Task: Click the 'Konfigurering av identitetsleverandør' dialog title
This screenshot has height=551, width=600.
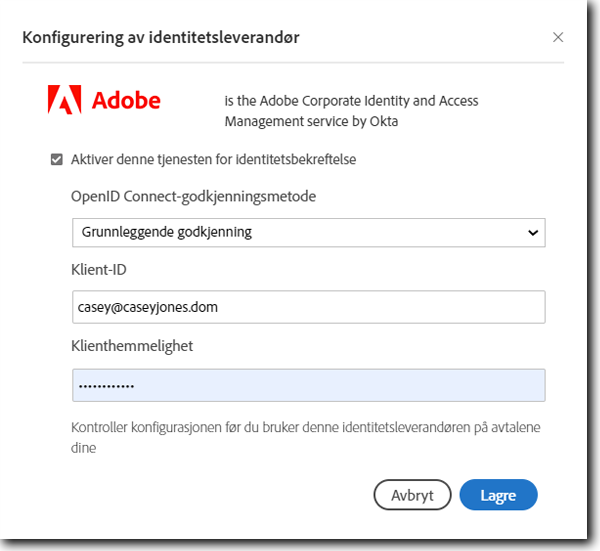Action: [x=161, y=38]
